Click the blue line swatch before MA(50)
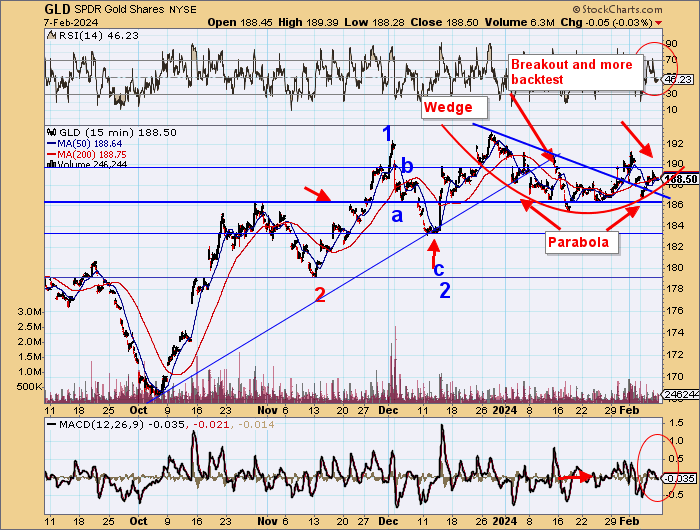Image resolution: width=700 pixels, height=530 pixels. point(51,144)
